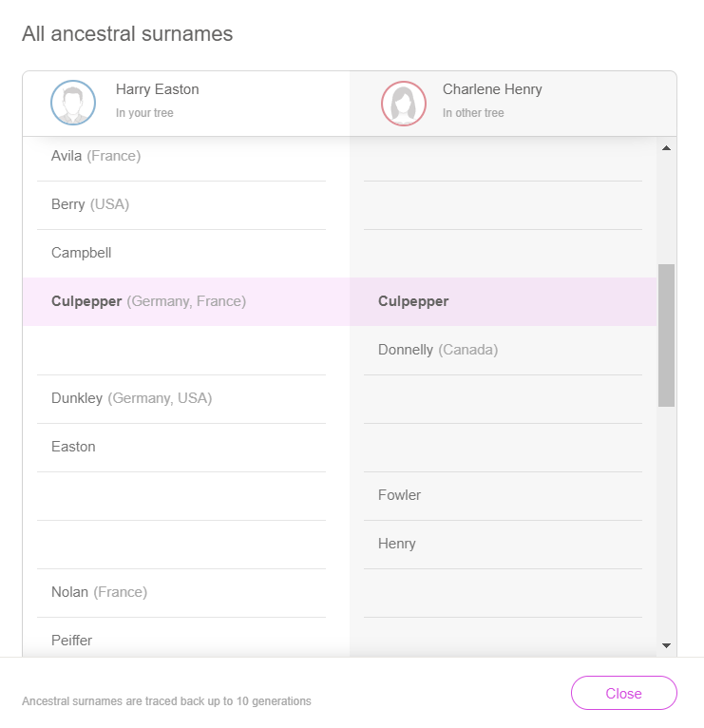Click the Avila (France) surname row
The width and height of the screenshot is (704, 728).
pyautogui.click(x=96, y=156)
